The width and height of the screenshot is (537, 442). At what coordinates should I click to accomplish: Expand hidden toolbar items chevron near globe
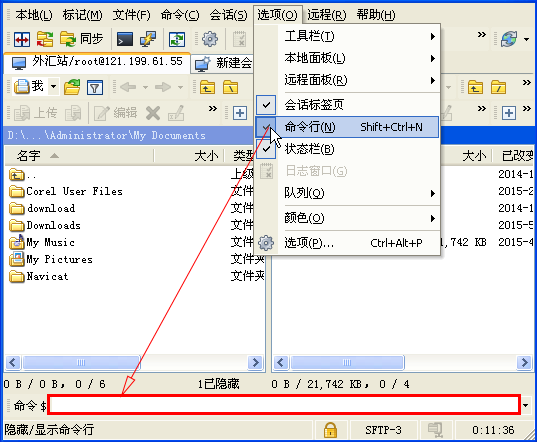(482, 35)
